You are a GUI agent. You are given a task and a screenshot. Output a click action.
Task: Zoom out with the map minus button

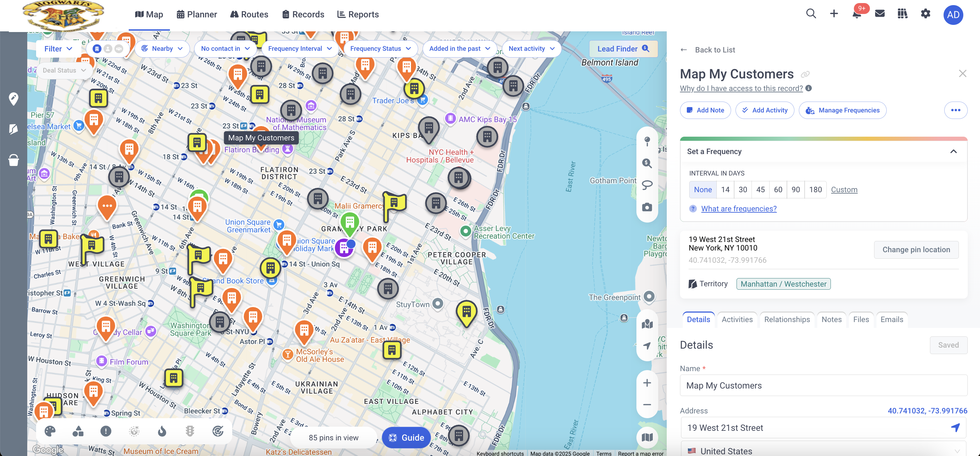[647, 405]
